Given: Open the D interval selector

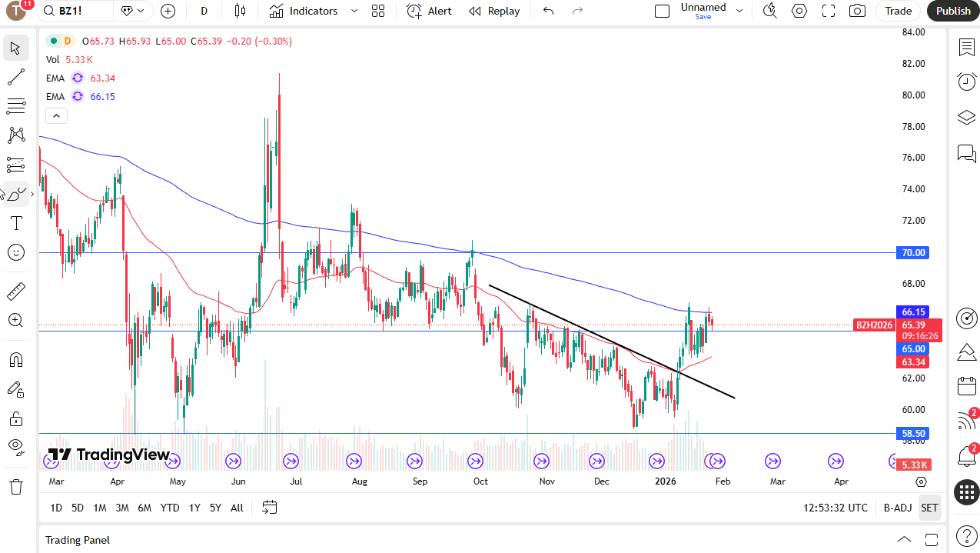Looking at the screenshot, I should [204, 11].
